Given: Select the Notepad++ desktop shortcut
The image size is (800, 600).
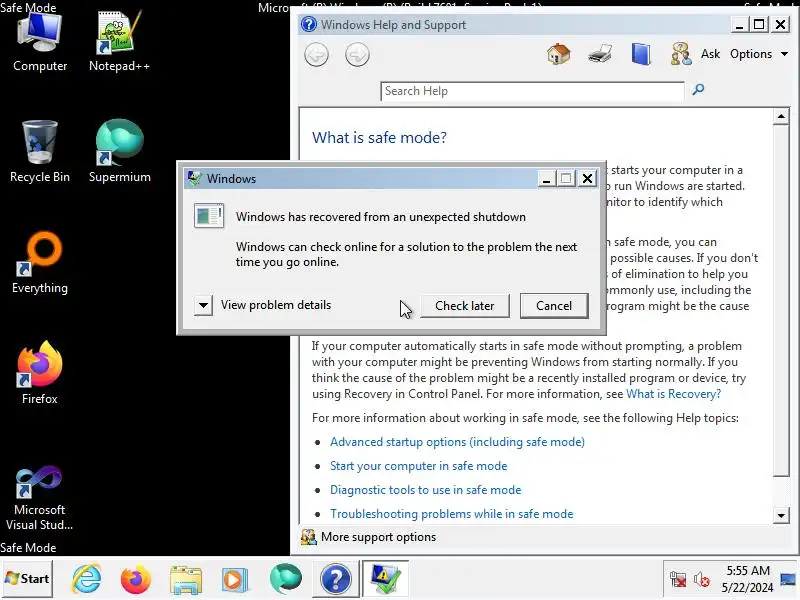Looking at the screenshot, I should tap(119, 42).
